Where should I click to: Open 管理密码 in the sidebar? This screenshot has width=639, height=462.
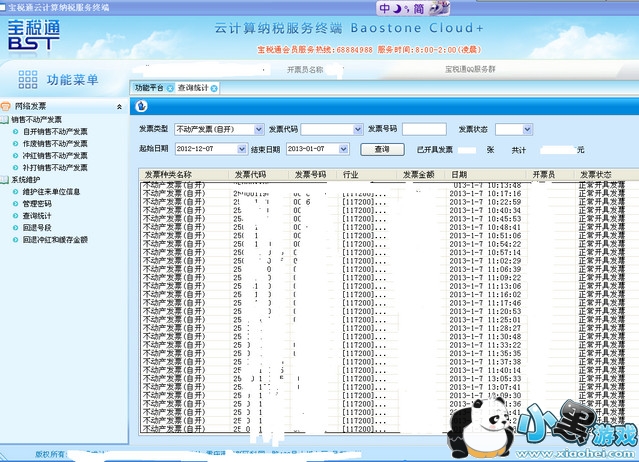tap(37, 203)
